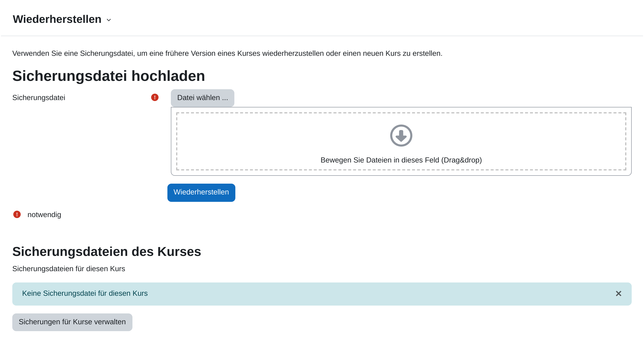Click the download arrow icon in drop zone
The width and height of the screenshot is (644, 354).
pyautogui.click(x=401, y=135)
